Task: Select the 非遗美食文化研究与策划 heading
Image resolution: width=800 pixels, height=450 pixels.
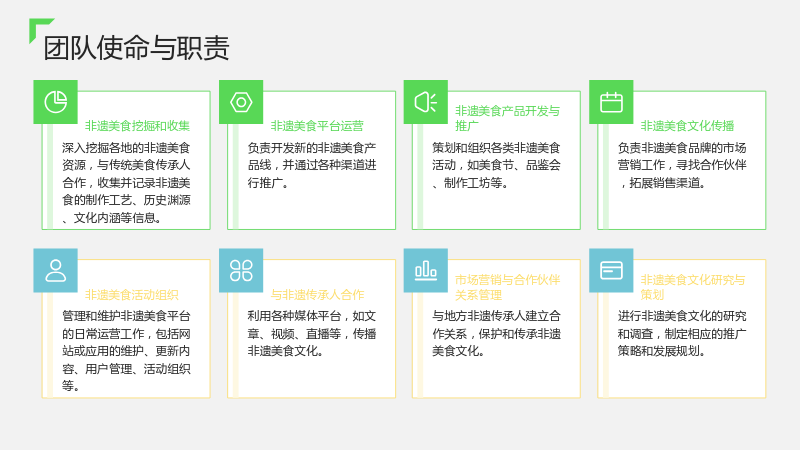Action: pos(692,287)
